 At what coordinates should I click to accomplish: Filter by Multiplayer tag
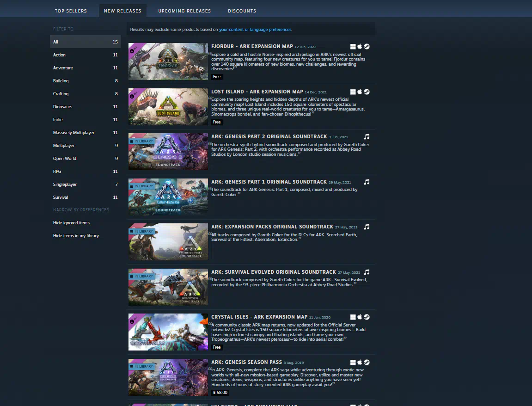coord(86,145)
